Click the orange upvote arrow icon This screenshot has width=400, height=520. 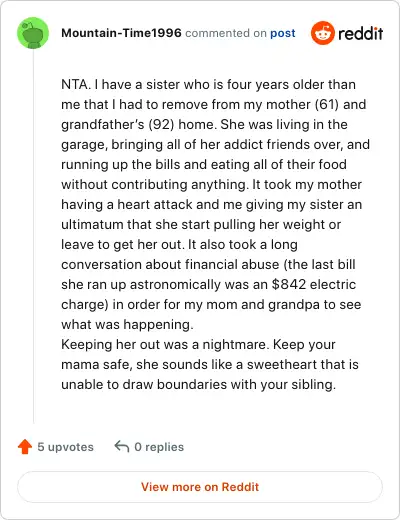pos(25,447)
